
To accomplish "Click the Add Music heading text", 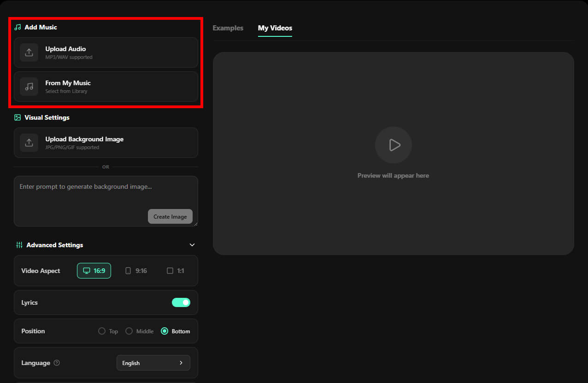I will [41, 27].
